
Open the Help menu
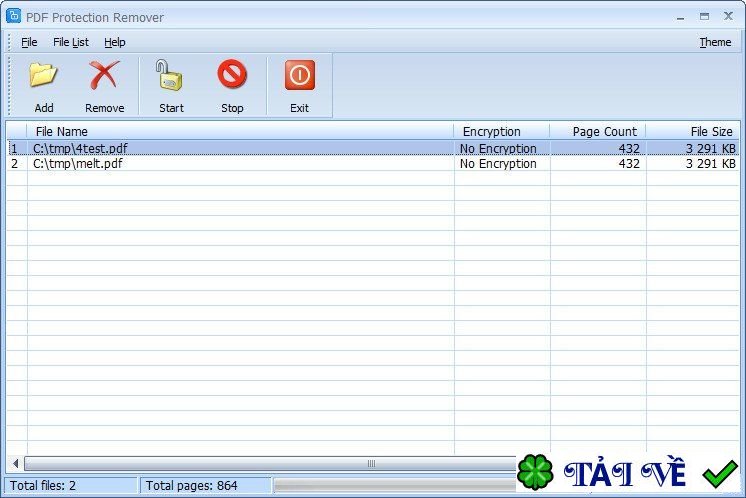115,42
